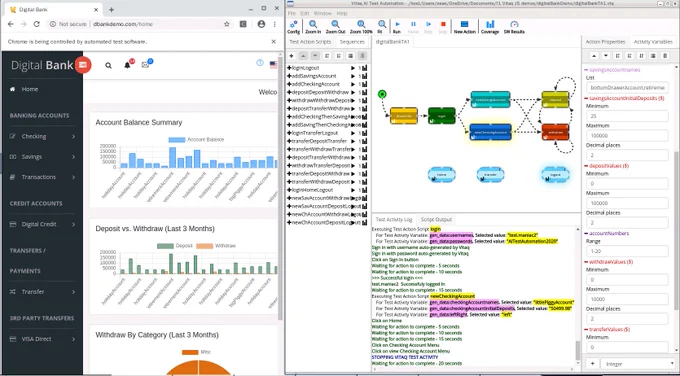
Task: Move variable up in Activity Variables toolbar
Action: pos(594,56)
